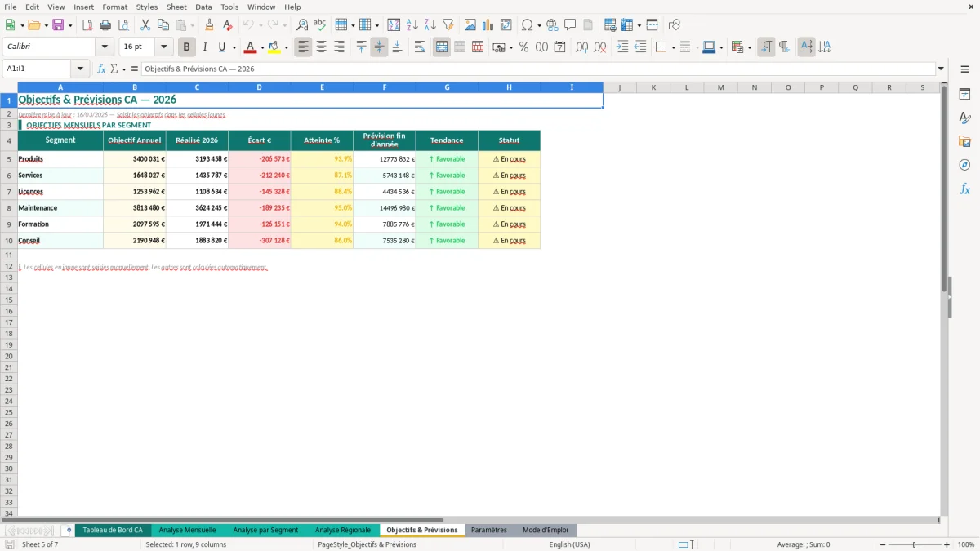This screenshot has height=551, width=980.
Task: Click into the formula input line
Action: point(537,69)
